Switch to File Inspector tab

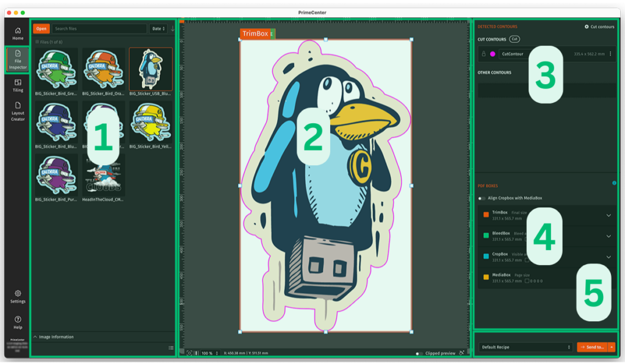coord(18,60)
